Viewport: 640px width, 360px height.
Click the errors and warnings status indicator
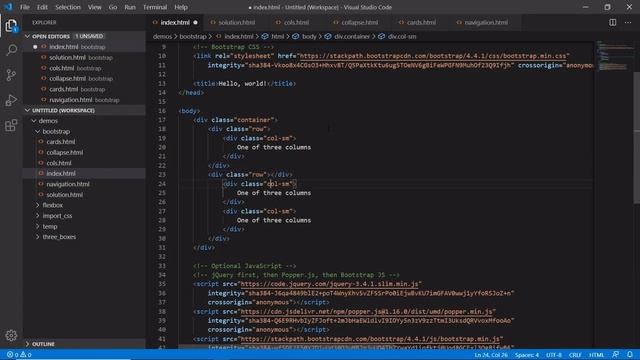(x=19, y=355)
